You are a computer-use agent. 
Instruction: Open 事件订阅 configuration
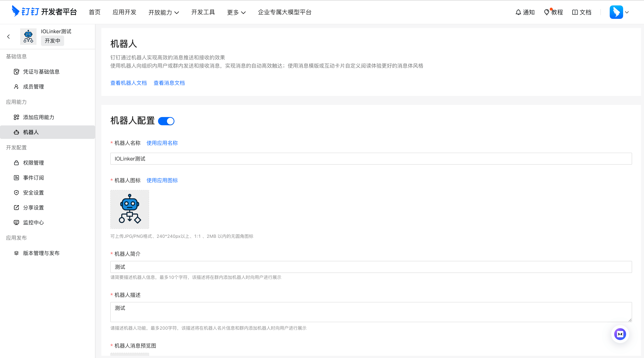click(34, 178)
